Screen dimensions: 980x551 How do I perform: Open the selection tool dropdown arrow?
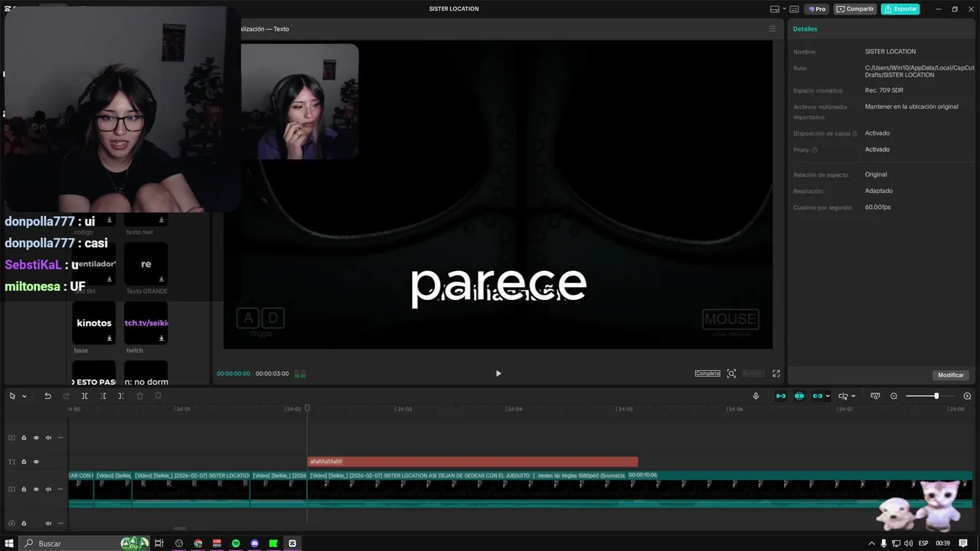click(x=24, y=396)
